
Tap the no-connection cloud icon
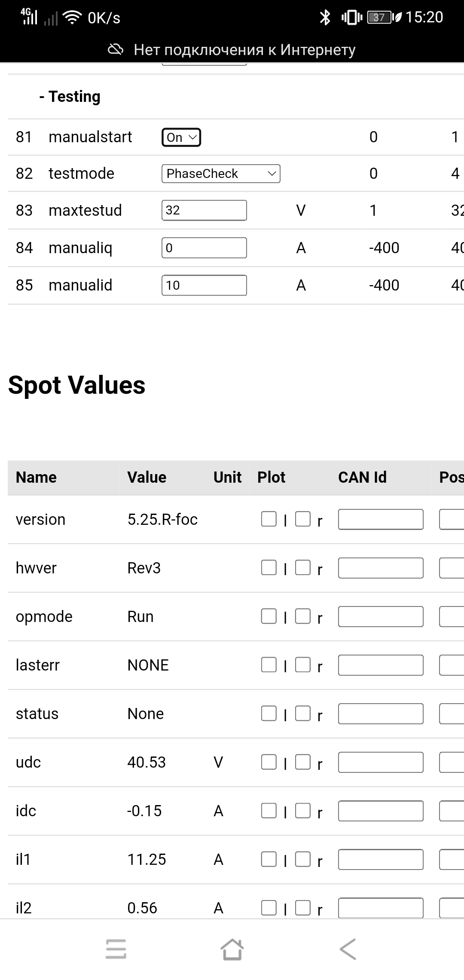pyautogui.click(x=115, y=50)
